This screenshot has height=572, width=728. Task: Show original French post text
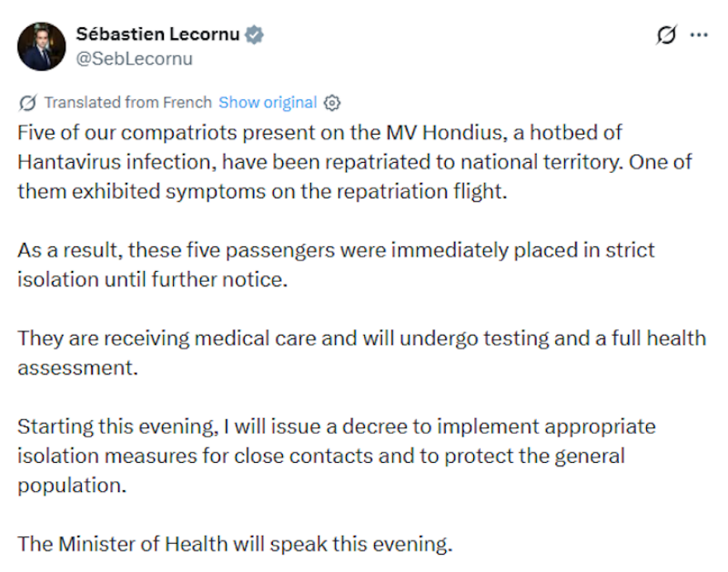click(x=267, y=102)
